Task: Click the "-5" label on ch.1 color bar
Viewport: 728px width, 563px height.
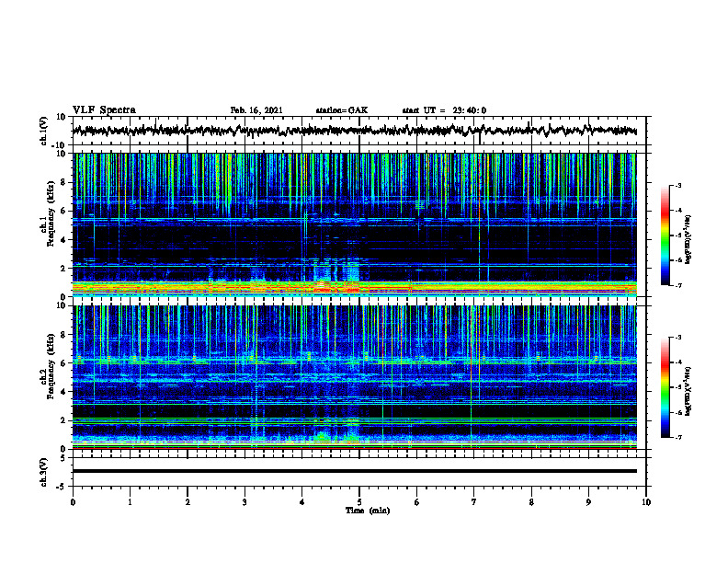Action: tap(677, 236)
